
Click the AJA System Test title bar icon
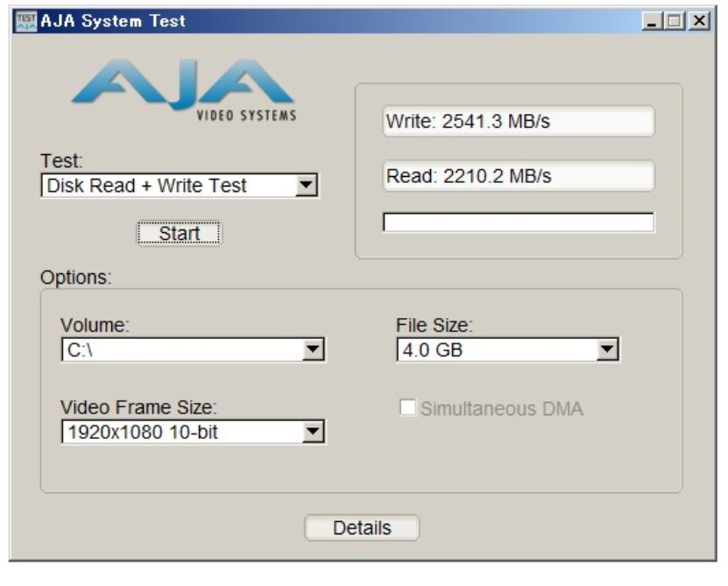click(x=26, y=21)
